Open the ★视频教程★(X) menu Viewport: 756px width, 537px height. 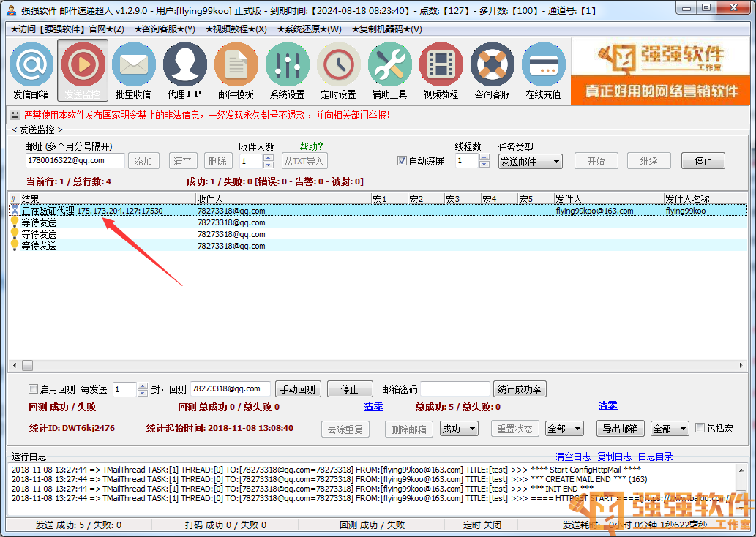coord(236,29)
